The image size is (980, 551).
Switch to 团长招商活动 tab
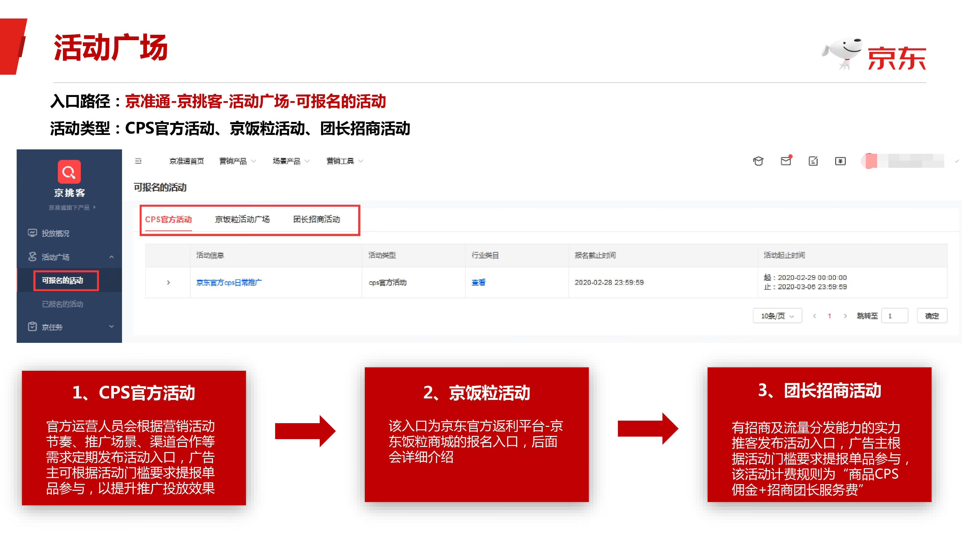coord(317,219)
